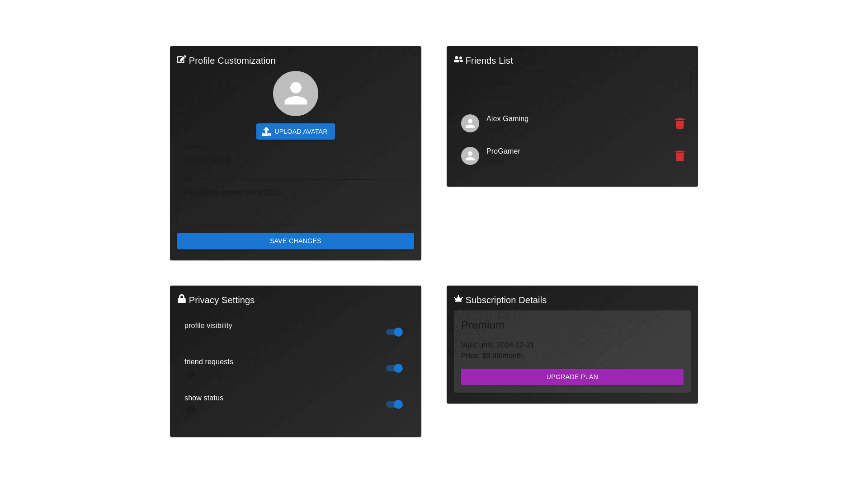Screen dimensions: 868x488
Task: Turn off the show status switch
Action: (394, 404)
